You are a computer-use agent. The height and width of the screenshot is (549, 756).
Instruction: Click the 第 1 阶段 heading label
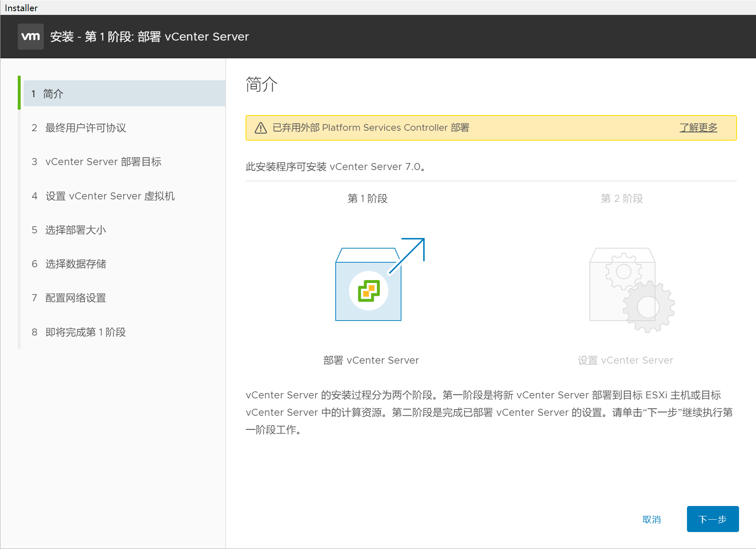tap(367, 199)
